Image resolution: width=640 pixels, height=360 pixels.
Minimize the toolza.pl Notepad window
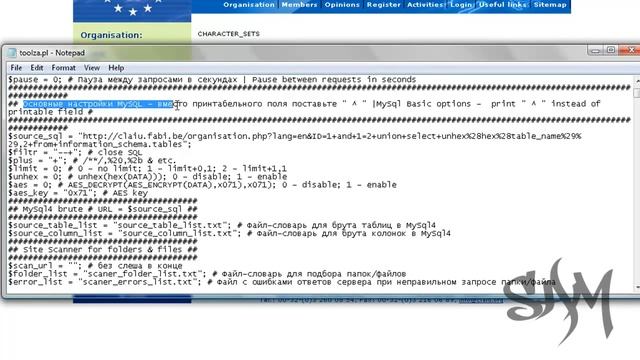pos(595,51)
